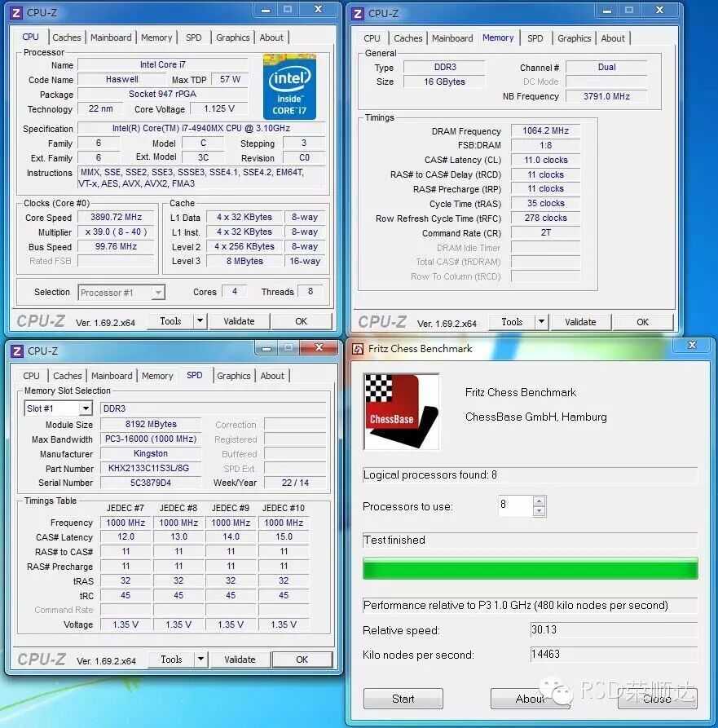Click the Week/Year value 22 / 14

(295, 483)
